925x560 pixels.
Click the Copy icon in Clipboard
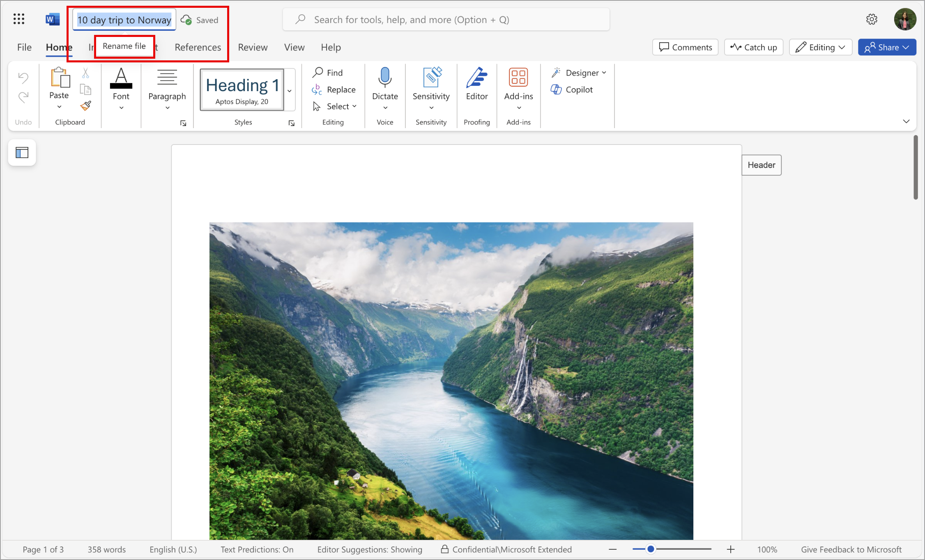85,90
